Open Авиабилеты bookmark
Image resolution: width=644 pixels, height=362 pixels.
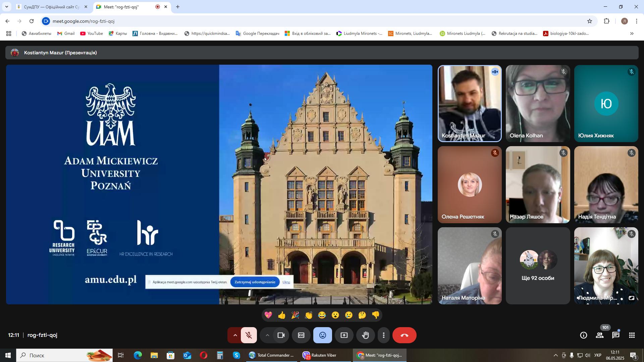point(36,34)
